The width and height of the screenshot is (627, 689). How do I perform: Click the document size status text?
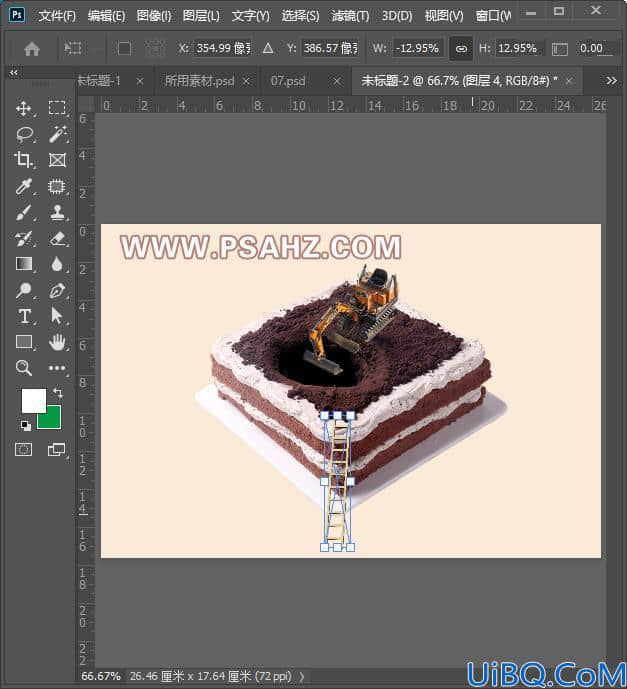(x=211, y=676)
